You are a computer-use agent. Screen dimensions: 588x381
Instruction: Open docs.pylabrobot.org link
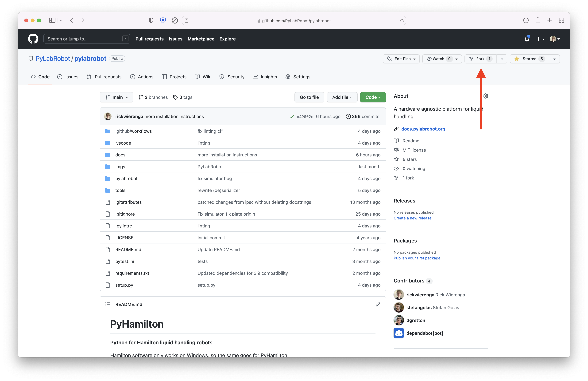[x=423, y=129]
